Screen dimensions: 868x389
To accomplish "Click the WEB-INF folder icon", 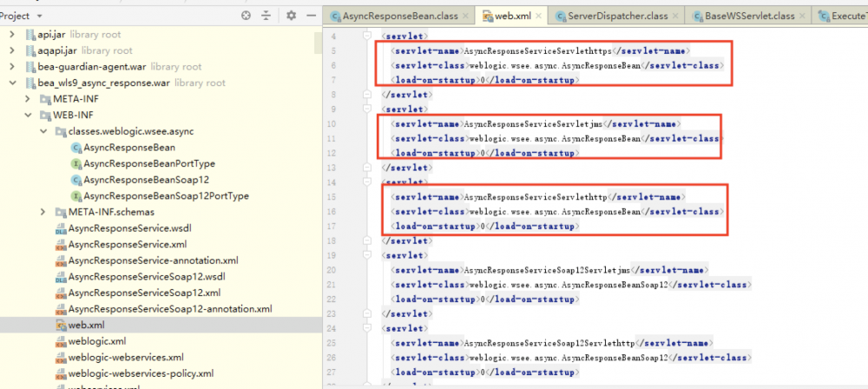I will (x=45, y=115).
